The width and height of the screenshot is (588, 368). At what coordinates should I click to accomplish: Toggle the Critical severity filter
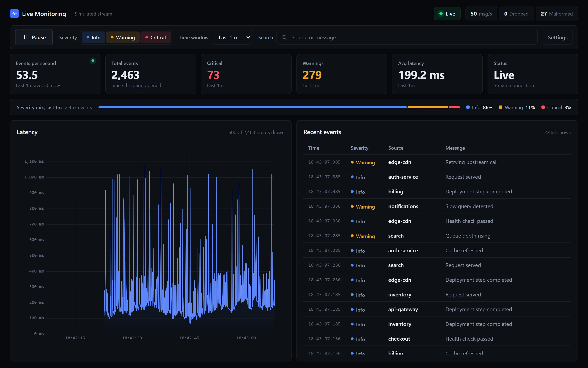pos(156,37)
